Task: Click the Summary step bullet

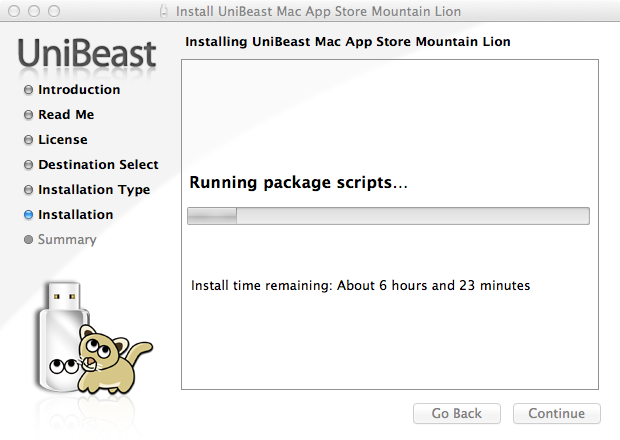Action: 29,240
